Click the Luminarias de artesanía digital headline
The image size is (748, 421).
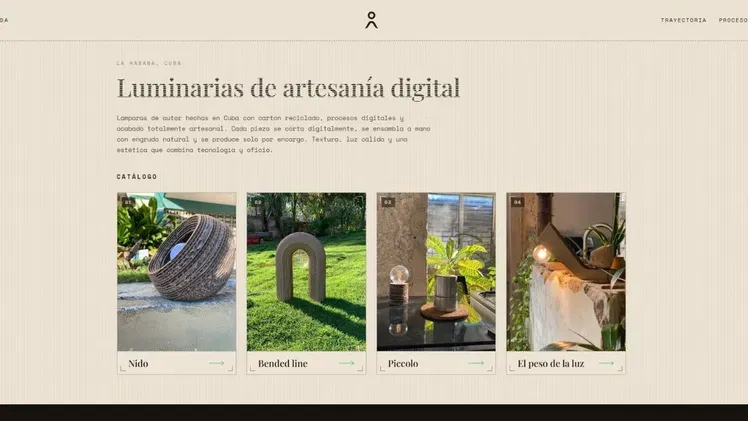(288, 88)
